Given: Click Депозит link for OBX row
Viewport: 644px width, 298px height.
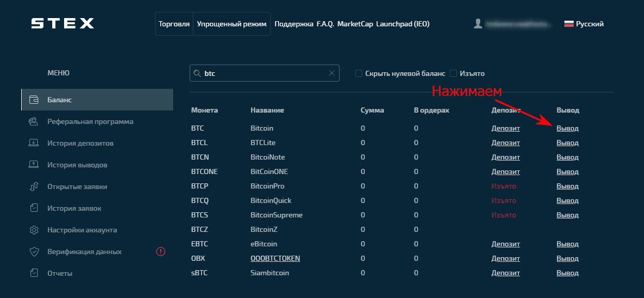Looking at the screenshot, I should [505, 258].
